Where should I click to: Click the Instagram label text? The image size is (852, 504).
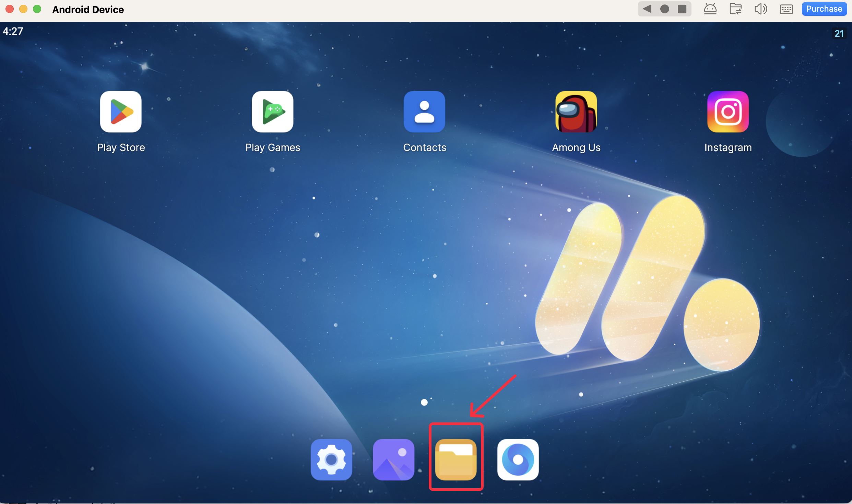pyautogui.click(x=728, y=147)
